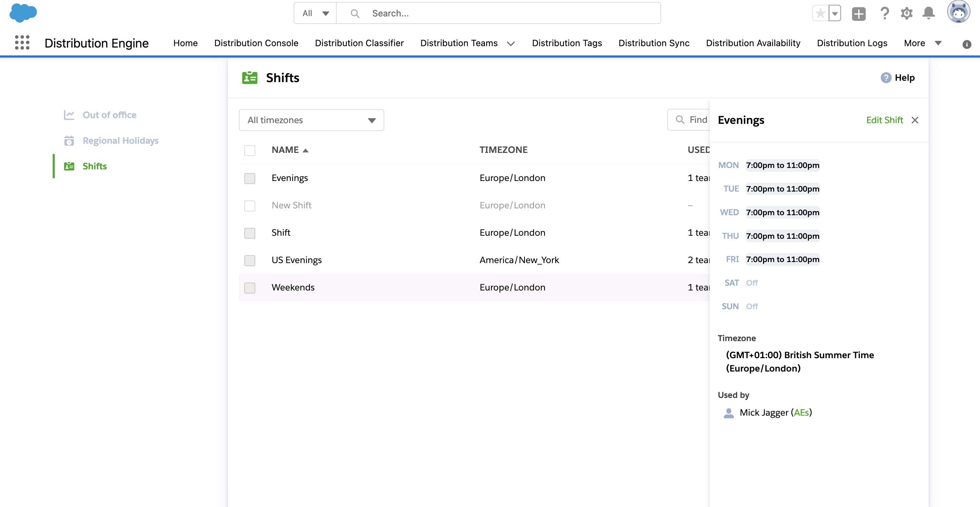
Task: Select Out of office in sidebar
Action: coord(109,115)
